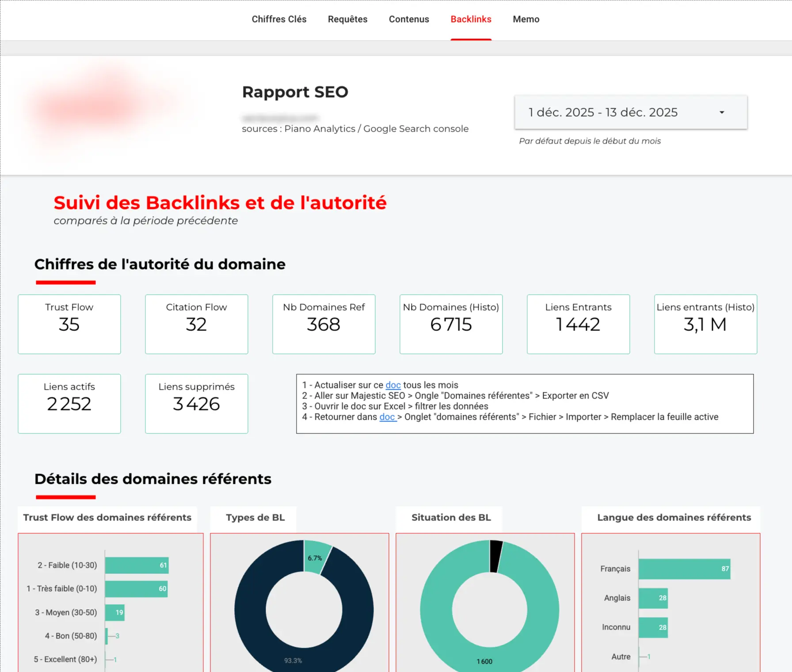The image size is (792, 672).
Task: Select the Liens Entrants scorecard
Action: (x=578, y=324)
